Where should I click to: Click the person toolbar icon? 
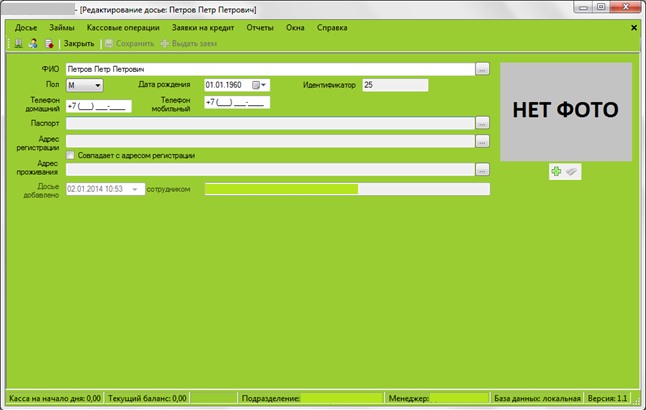(x=33, y=43)
